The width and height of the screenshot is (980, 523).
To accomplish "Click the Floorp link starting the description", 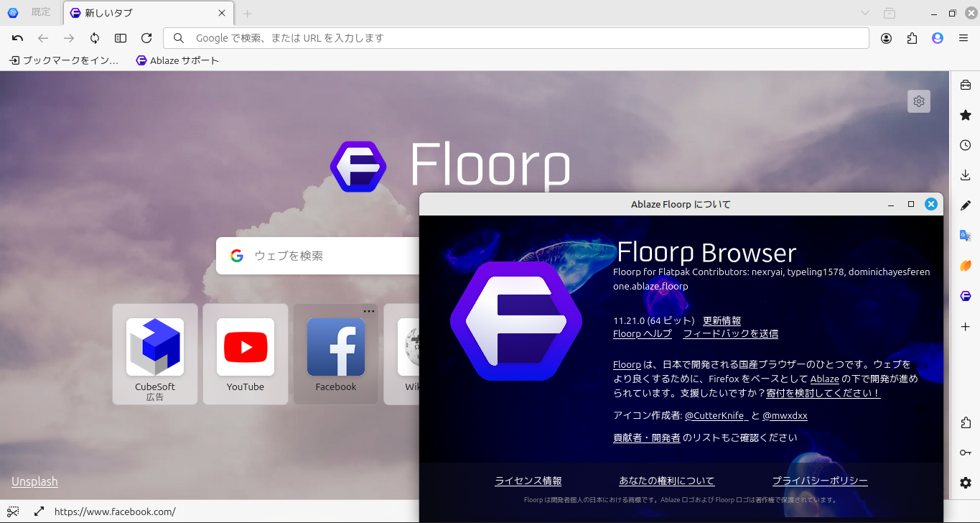I will click(627, 364).
